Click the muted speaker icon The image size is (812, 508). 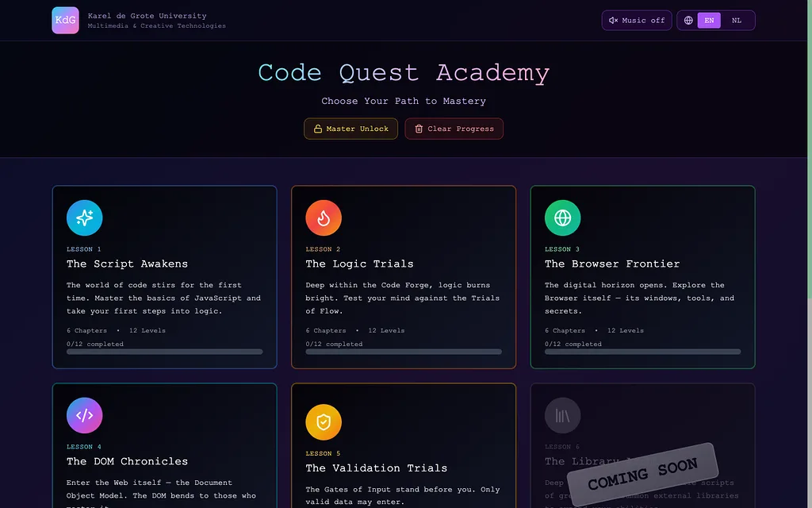click(613, 20)
